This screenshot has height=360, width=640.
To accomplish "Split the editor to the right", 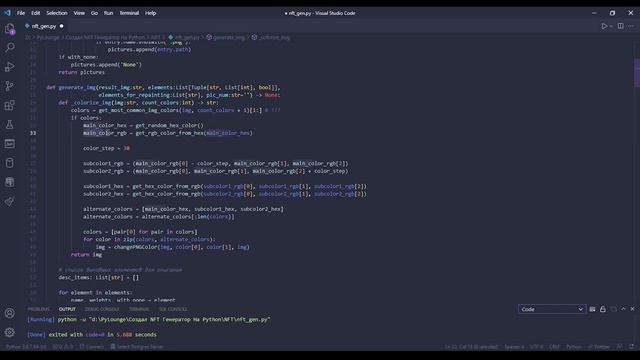I will (620, 26).
